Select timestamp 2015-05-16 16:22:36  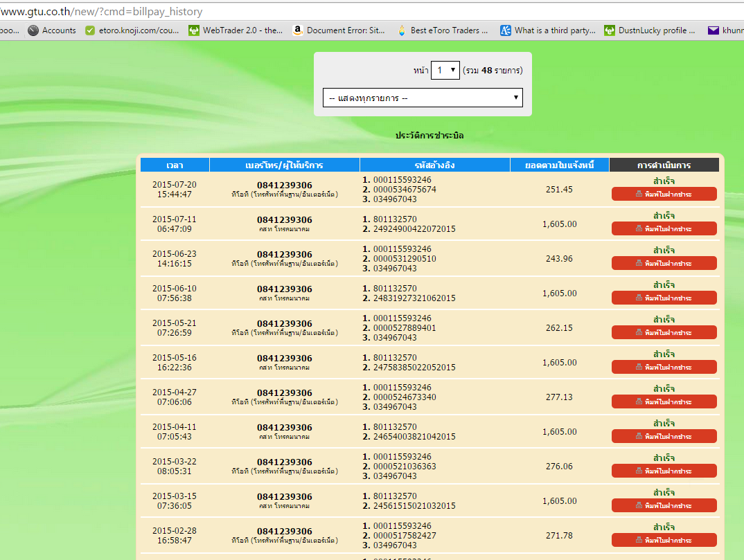[x=174, y=362]
